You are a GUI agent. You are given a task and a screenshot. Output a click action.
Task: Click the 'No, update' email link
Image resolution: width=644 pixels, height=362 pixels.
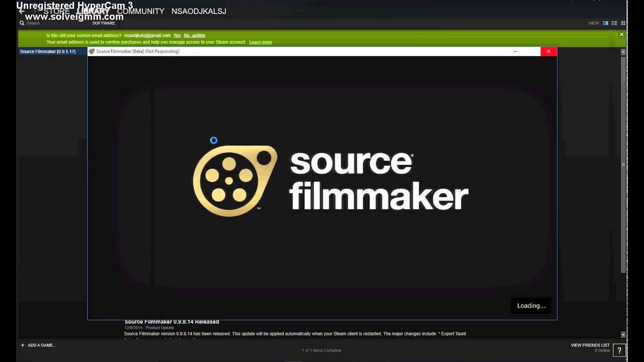pos(194,36)
